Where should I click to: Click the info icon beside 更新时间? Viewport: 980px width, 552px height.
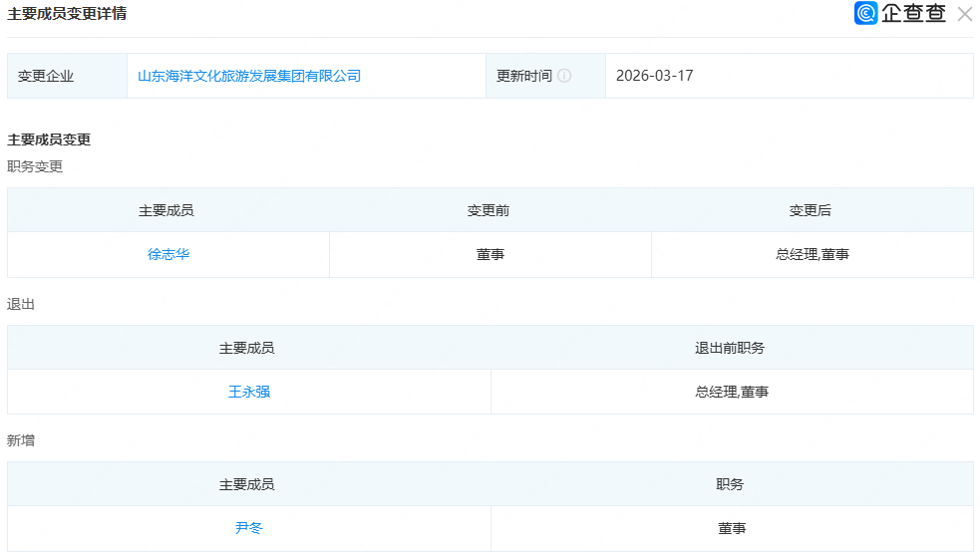(x=564, y=76)
